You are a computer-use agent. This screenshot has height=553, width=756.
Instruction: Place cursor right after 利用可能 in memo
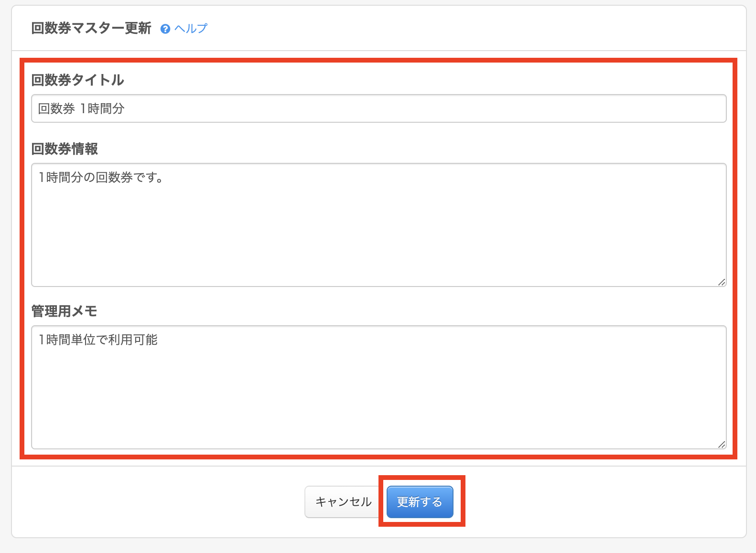[x=159, y=340]
